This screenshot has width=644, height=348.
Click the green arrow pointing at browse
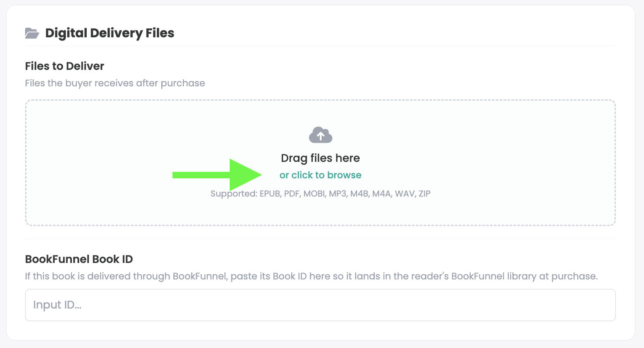pyautogui.click(x=217, y=175)
